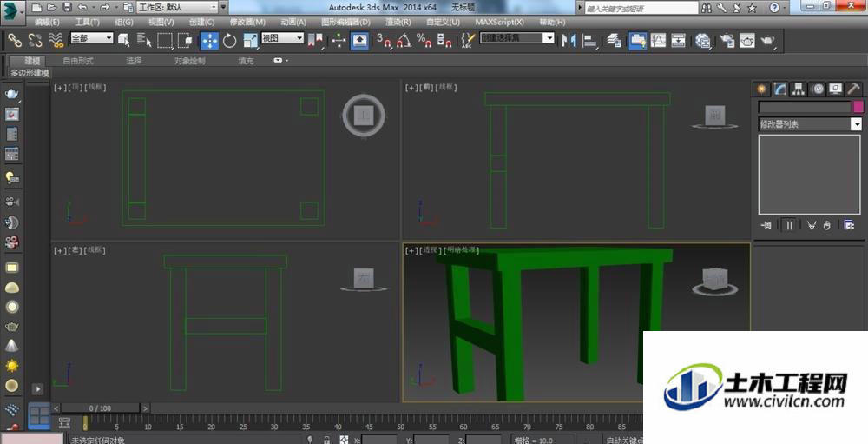Activate the Select and Move tool
868x444 pixels.
[209, 41]
